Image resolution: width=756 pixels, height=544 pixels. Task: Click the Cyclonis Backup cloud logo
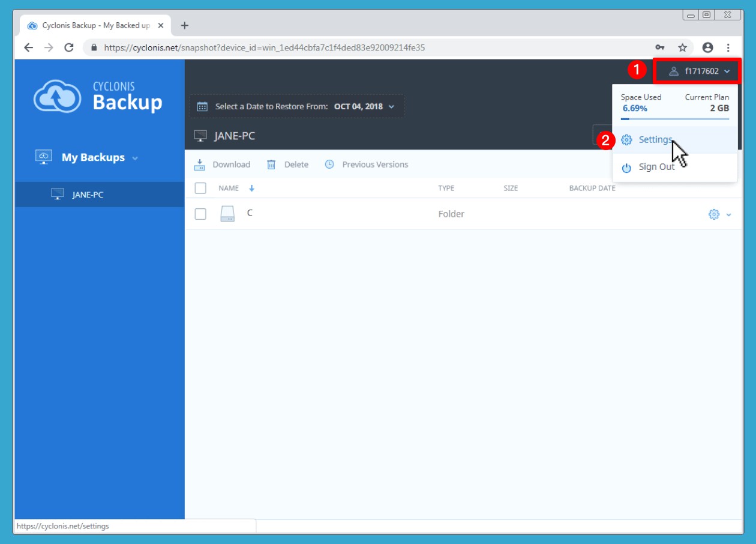point(58,96)
